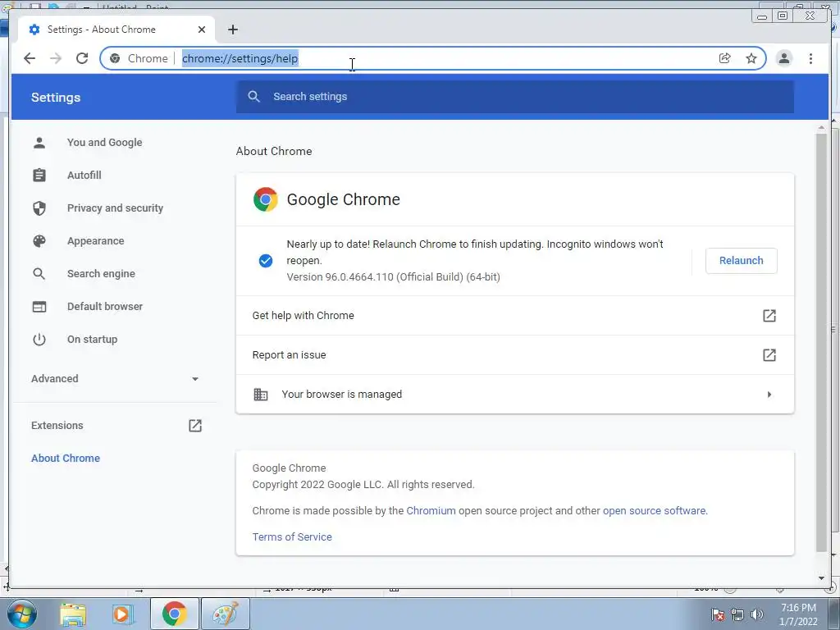Click the About Chrome heading
840x630 pixels.
274,151
